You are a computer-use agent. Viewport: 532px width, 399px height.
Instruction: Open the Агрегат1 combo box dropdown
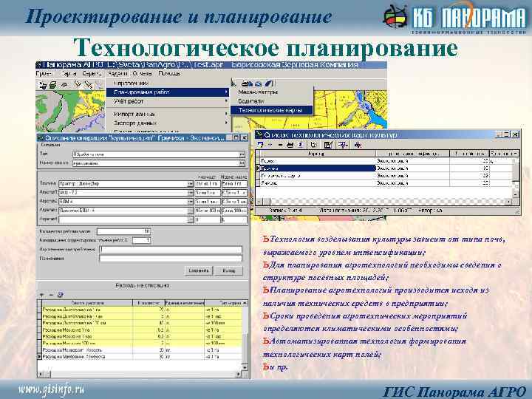click(x=190, y=193)
